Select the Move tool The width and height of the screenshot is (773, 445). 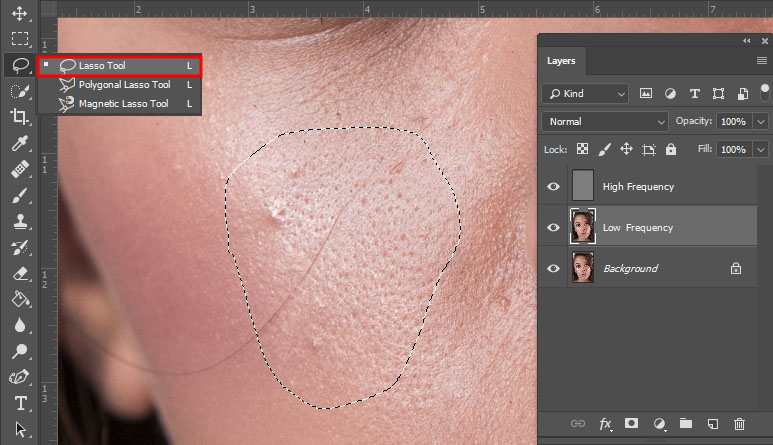[19, 14]
